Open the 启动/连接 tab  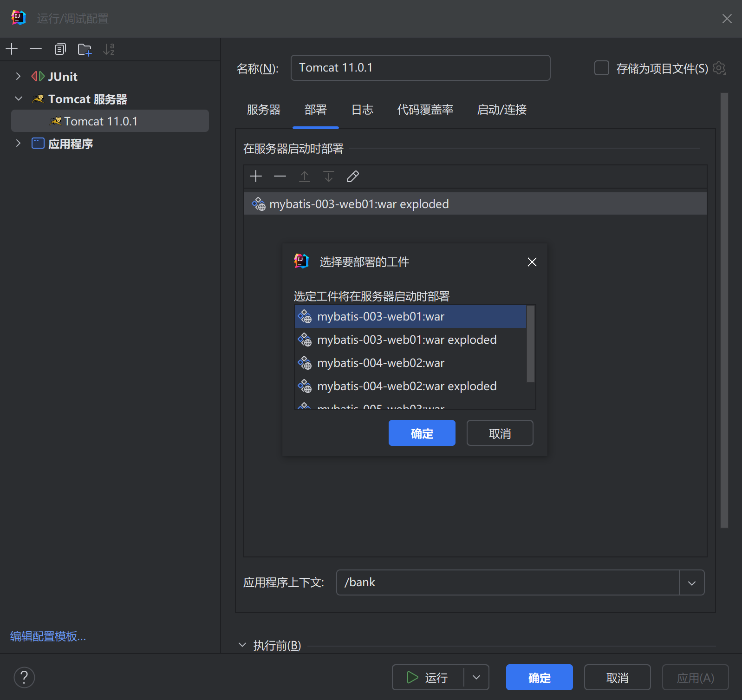pyautogui.click(x=501, y=110)
